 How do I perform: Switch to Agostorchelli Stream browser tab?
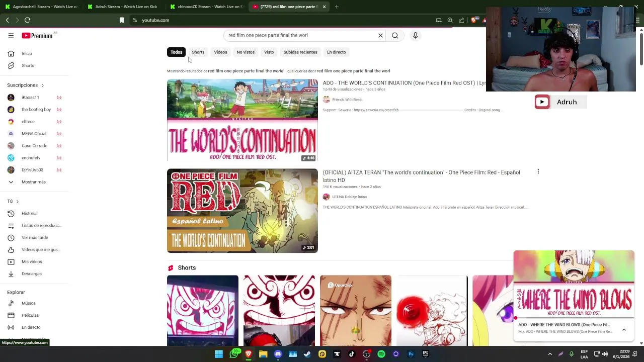pyautogui.click(x=40, y=7)
